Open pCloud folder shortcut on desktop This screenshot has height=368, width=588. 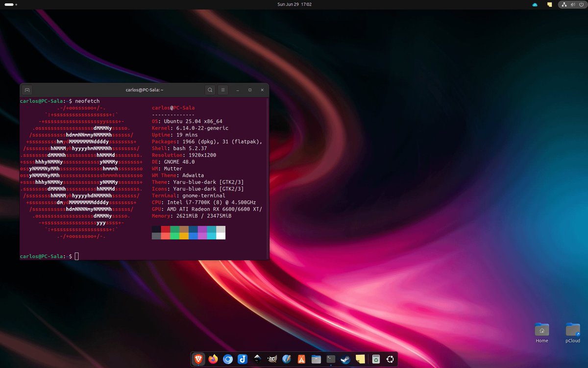pos(573,333)
